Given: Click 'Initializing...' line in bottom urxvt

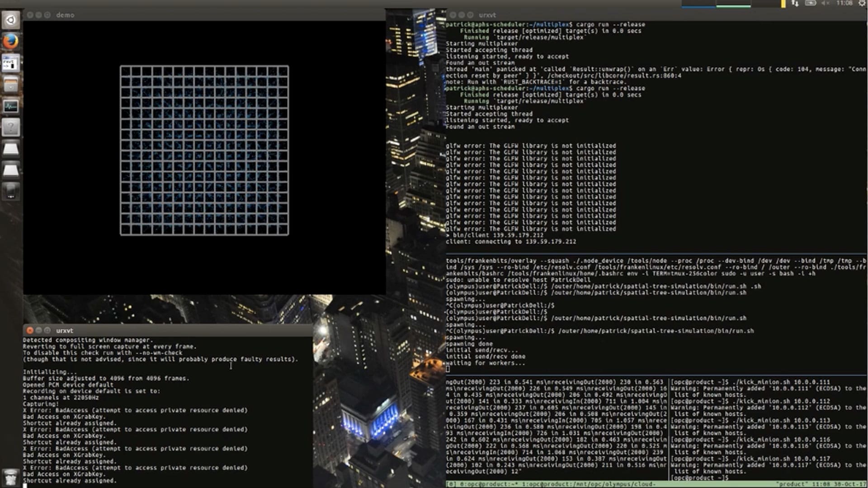Looking at the screenshot, I should coord(50,372).
